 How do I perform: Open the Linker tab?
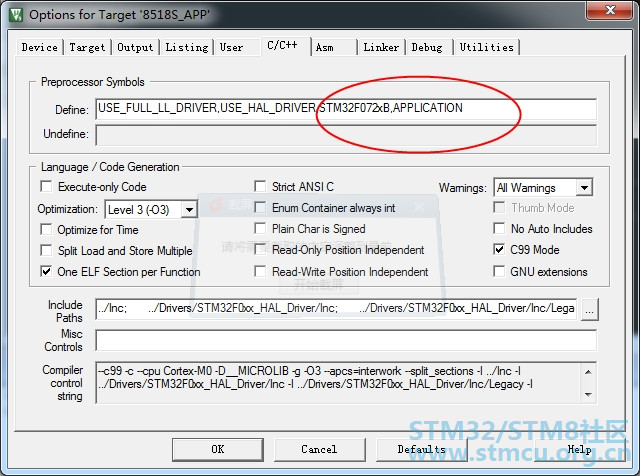pyautogui.click(x=381, y=47)
